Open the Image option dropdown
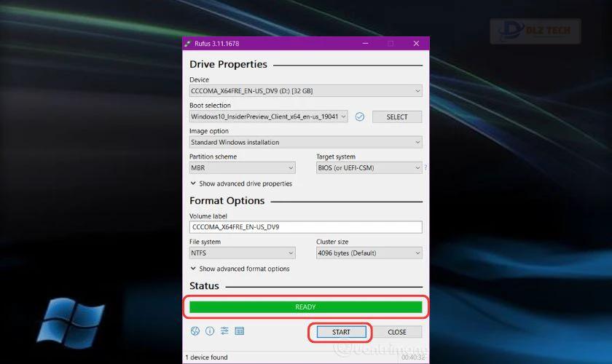The image size is (612, 364). pos(305,143)
